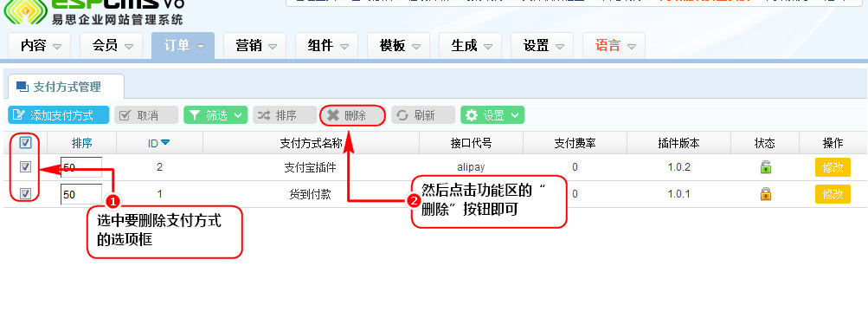Click the ESPCMS logo
Screen dimensions: 868x331
point(94,13)
